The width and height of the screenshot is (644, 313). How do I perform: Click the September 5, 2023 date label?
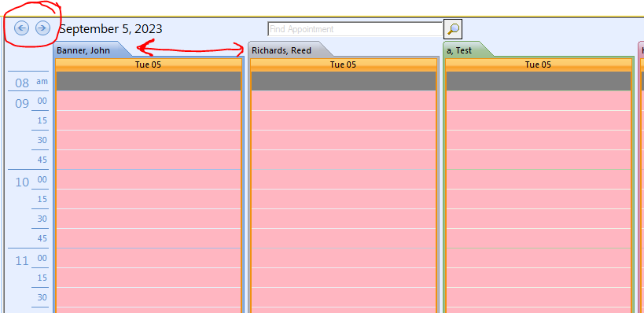click(111, 29)
